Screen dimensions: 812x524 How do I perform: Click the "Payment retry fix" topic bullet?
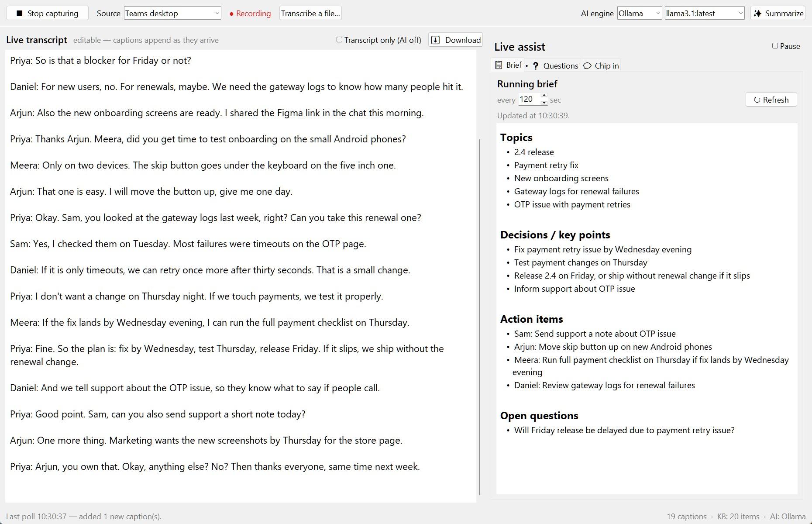pyautogui.click(x=546, y=165)
